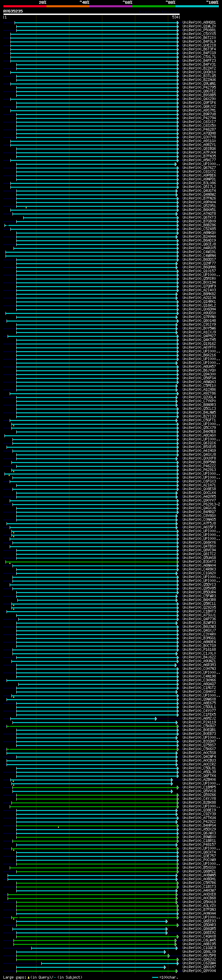Screen dimensions: 222x980
Task: Click the UniRef100_Q962U2 label
Action: click(199, 959)
